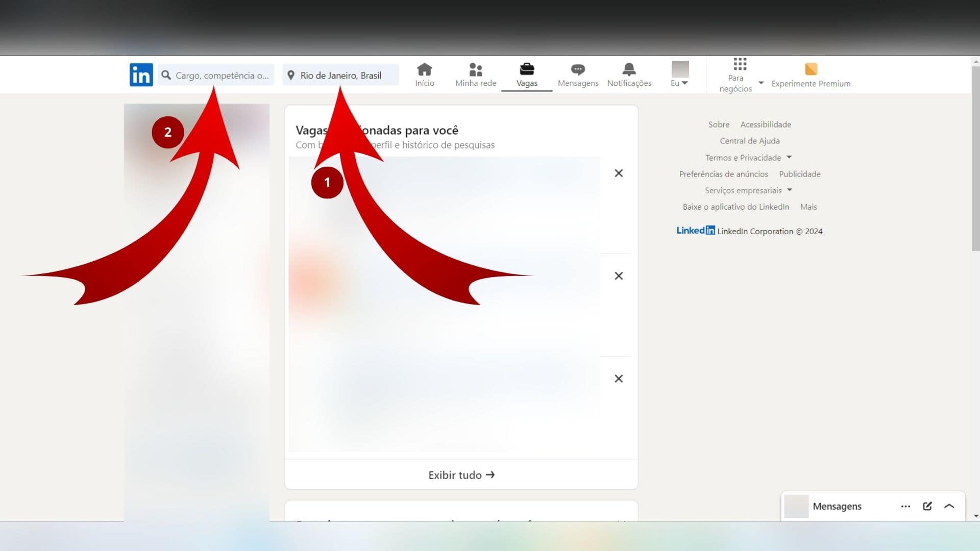Click the scrollbar up arrow
Screen dimensions: 980x551
pos(975,62)
